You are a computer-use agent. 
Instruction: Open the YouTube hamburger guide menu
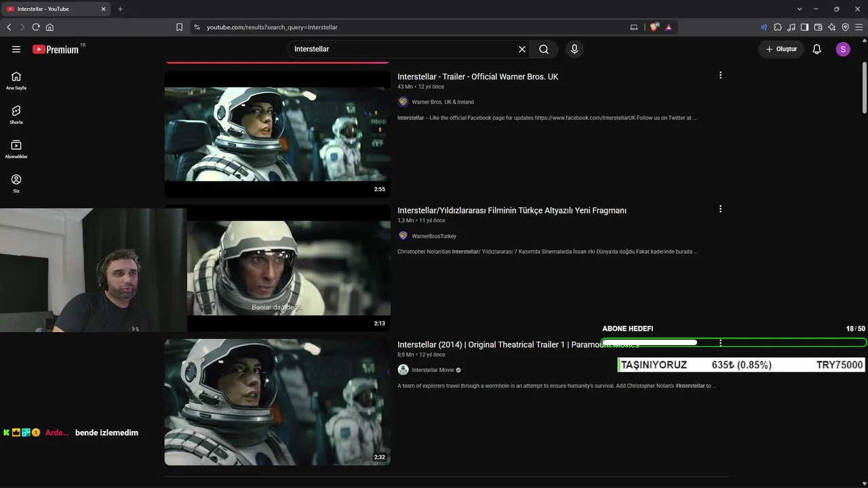pyautogui.click(x=16, y=49)
